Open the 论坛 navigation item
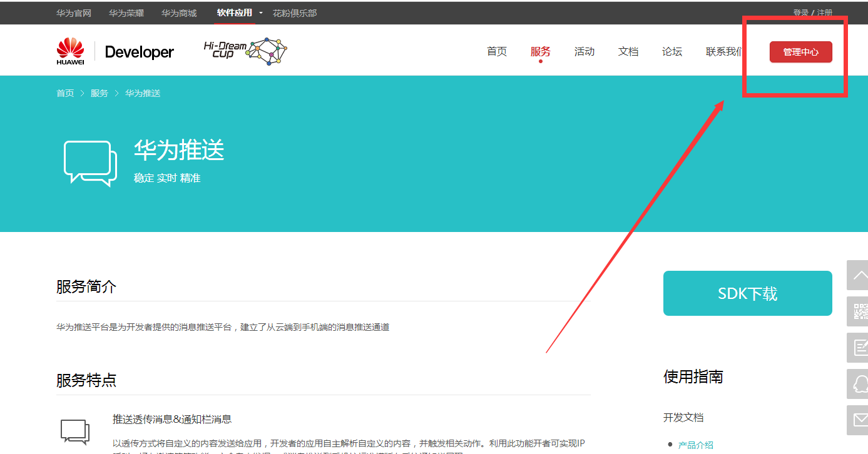 [x=671, y=52]
